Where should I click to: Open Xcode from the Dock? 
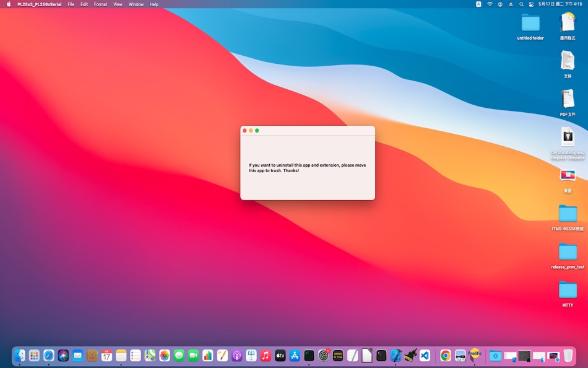click(396, 355)
